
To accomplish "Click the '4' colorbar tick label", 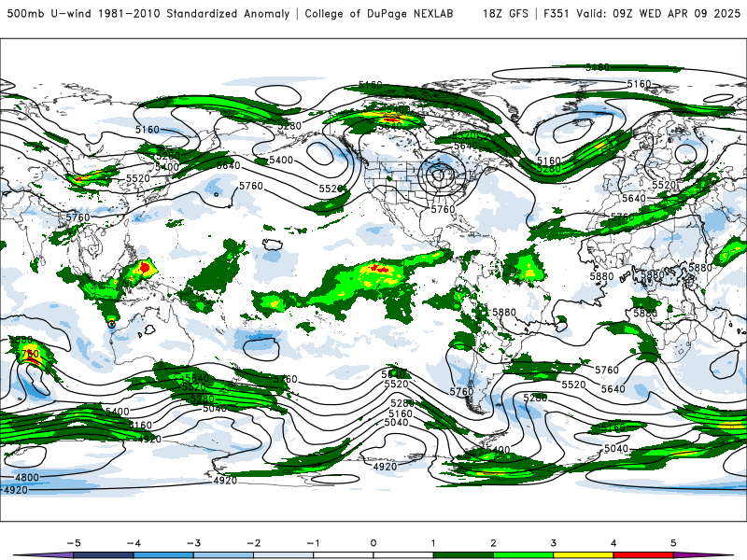I will [613, 543].
